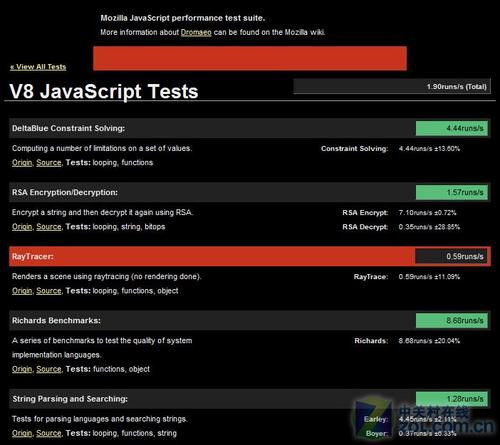This screenshot has height=445, width=500.
Task: Click the 0.59runs/s RayTracer result box
Action: 452,256
